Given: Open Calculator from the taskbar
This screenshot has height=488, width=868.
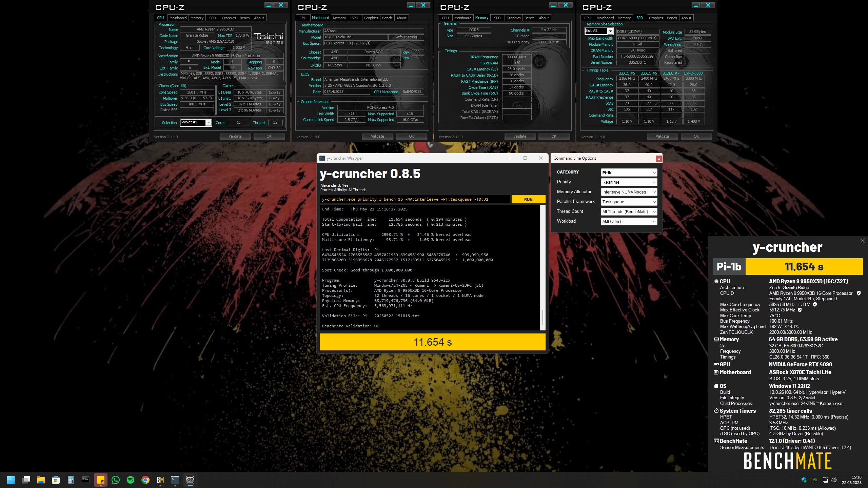Looking at the screenshot, I should (71, 480).
